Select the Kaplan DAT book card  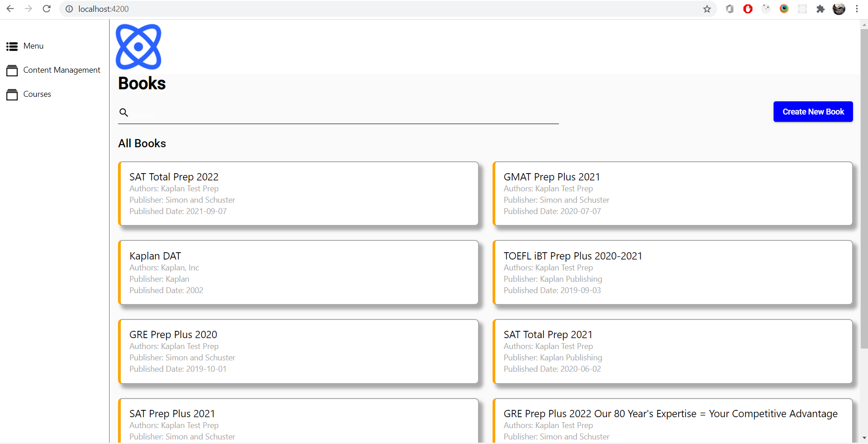click(x=298, y=273)
